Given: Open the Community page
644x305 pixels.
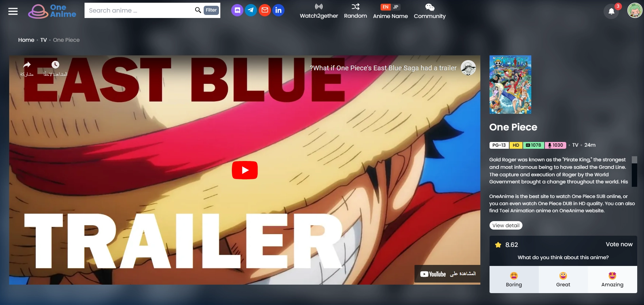Looking at the screenshot, I should (429, 11).
